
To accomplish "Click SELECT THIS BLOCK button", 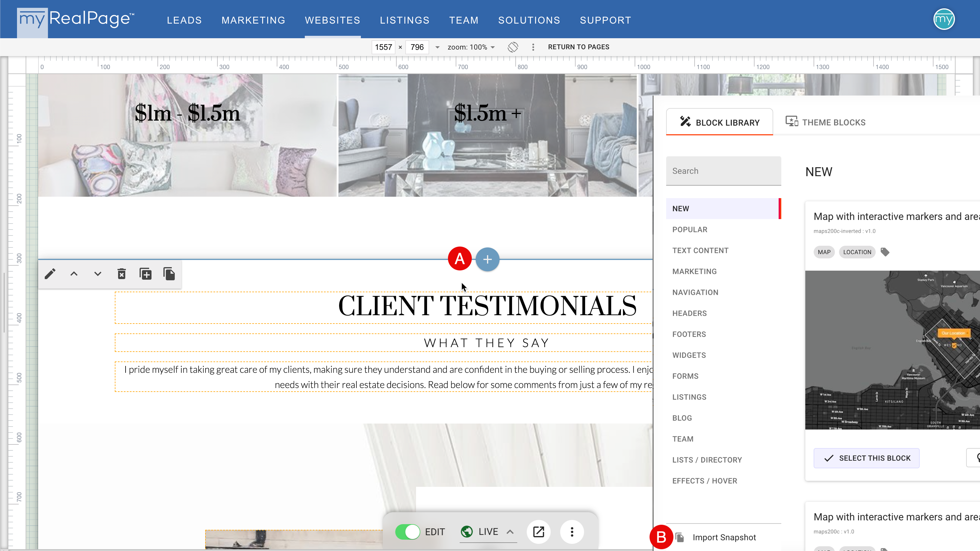I will (866, 458).
